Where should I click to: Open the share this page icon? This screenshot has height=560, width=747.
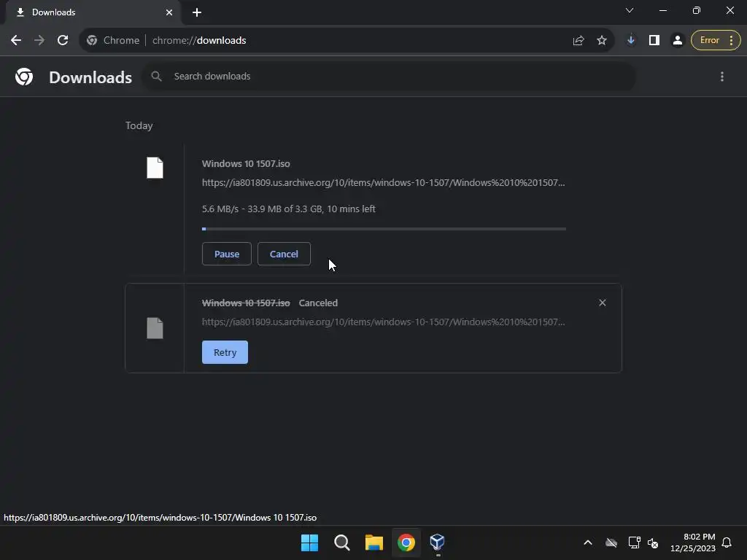pyautogui.click(x=578, y=41)
